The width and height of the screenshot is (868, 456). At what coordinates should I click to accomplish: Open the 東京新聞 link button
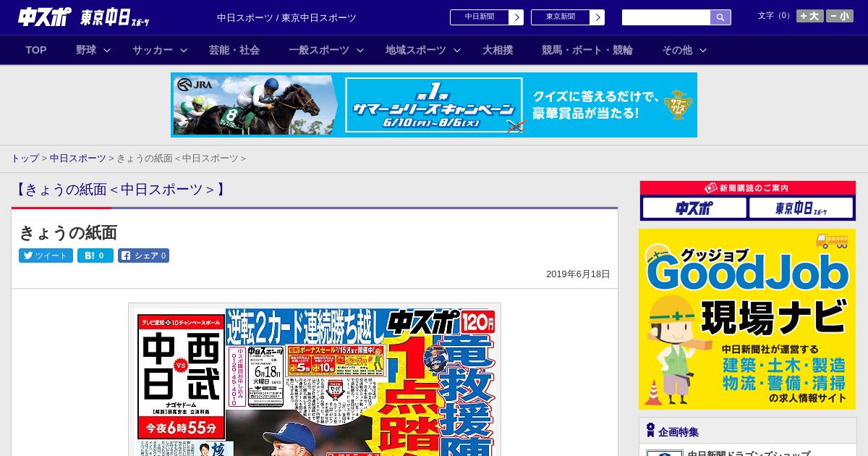click(x=561, y=17)
